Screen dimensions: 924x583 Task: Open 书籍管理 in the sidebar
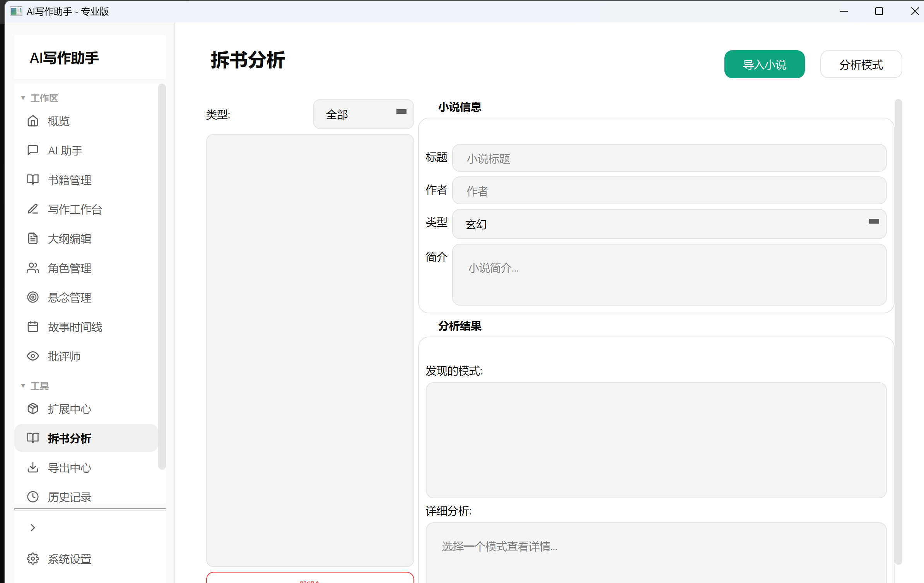point(86,180)
